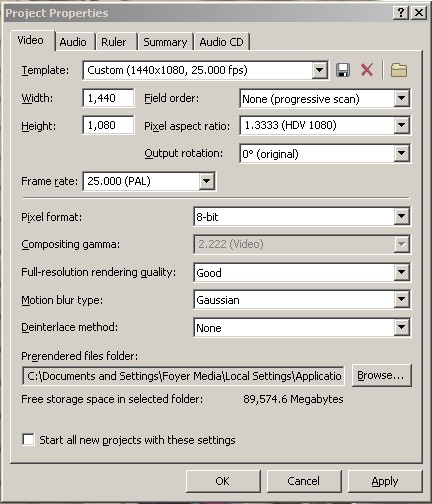Image resolution: width=432 pixels, height=504 pixels.
Task: Click inside the Width input field
Action: [x=108, y=98]
